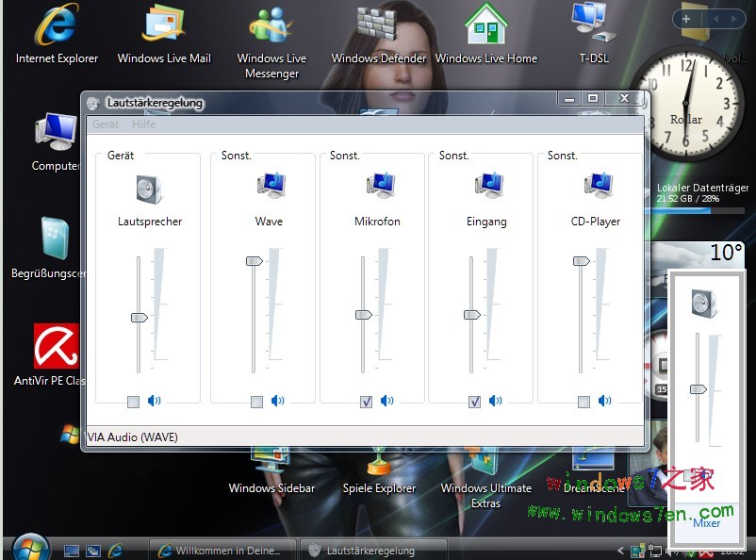Viewport: 756px width, 560px height.
Task: Toggle the Wave mute checkbox
Action: point(256,402)
